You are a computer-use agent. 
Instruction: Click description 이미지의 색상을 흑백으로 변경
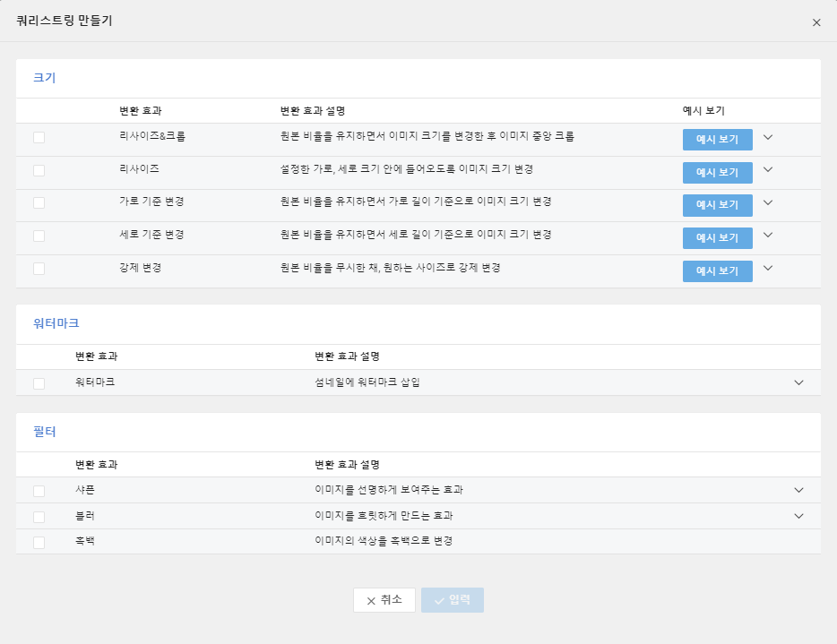click(x=384, y=541)
